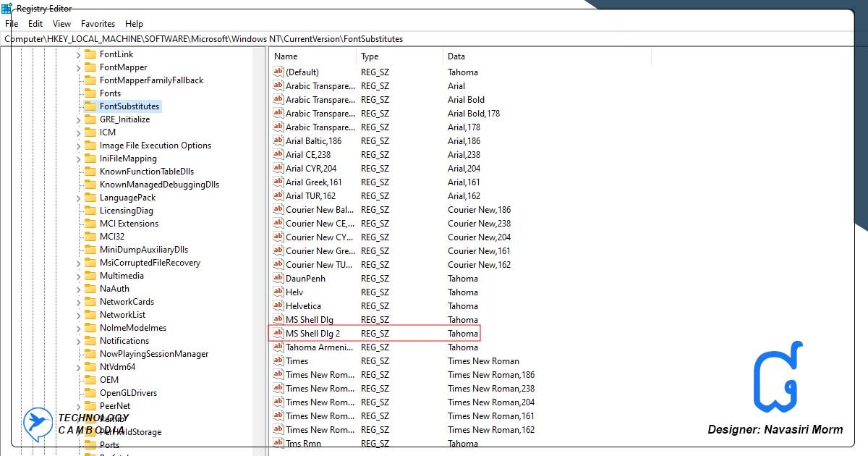This screenshot has width=868, height=456.
Task: Click the 'Times New Roman,204' data cell
Action: [491, 402]
